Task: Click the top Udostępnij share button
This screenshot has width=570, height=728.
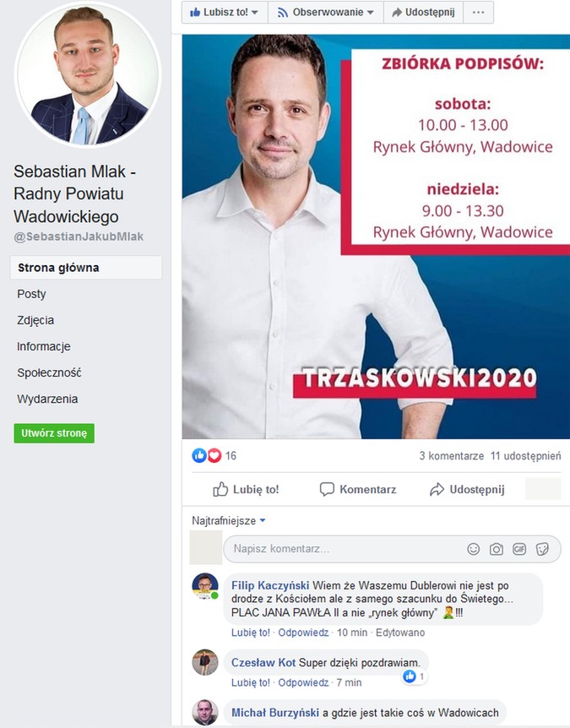Action: pyautogui.click(x=423, y=12)
